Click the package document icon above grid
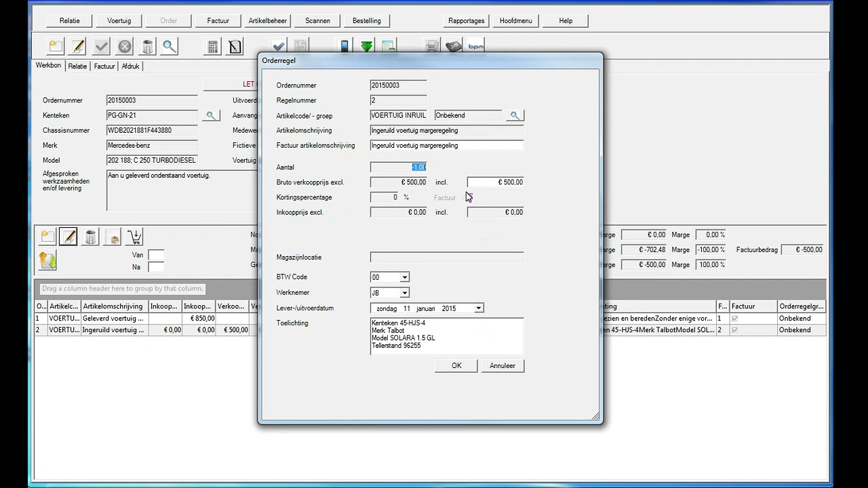 [x=113, y=236]
